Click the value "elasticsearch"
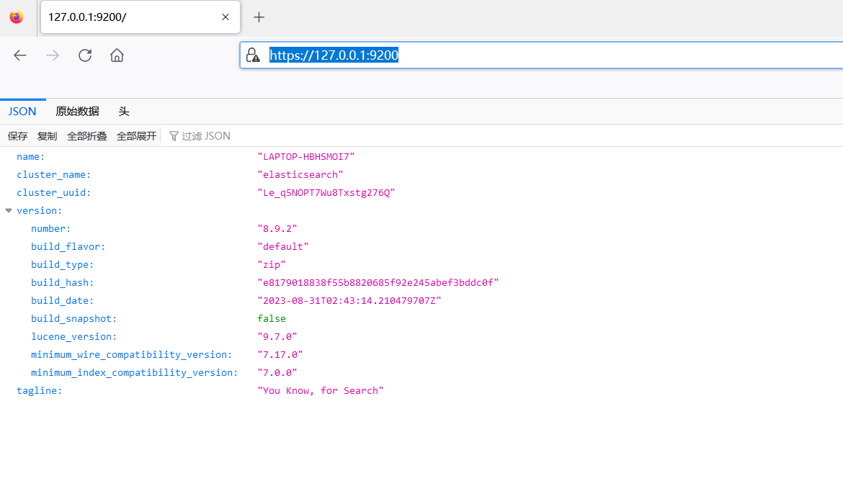 pos(300,175)
